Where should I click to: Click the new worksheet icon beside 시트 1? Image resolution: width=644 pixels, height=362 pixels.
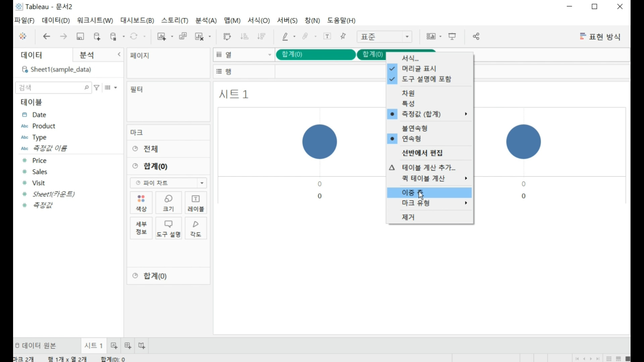point(114,345)
